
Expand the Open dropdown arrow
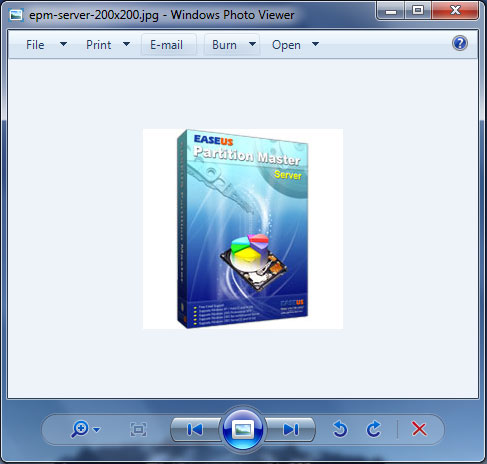click(315, 44)
